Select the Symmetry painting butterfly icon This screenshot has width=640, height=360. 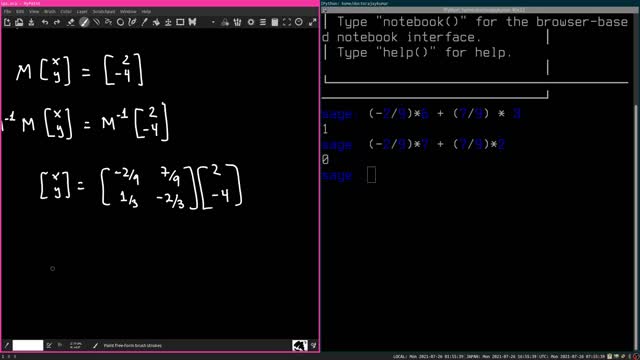tap(192, 22)
